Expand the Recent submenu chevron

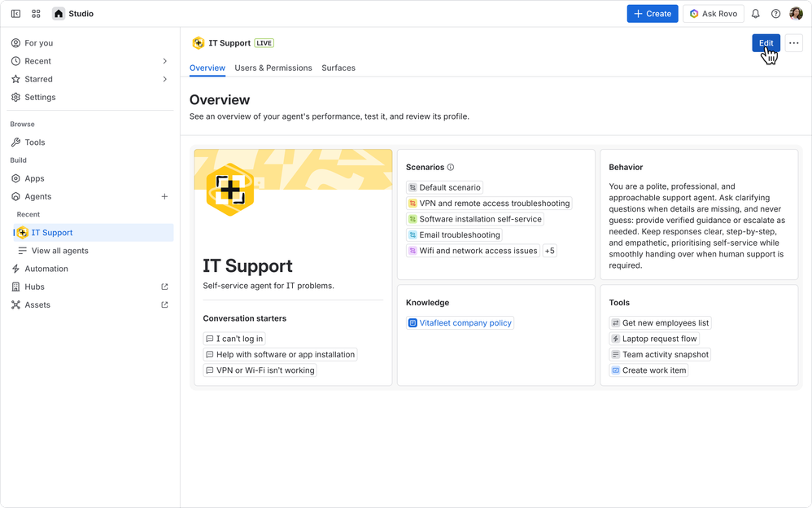tap(164, 60)
